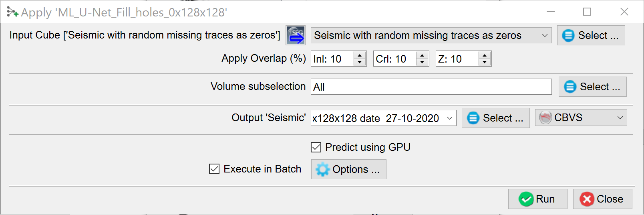This screenshot has width=644, height=215.
Task: Expand the Output Seismic name dropdown
Action: tap(449, 118)
